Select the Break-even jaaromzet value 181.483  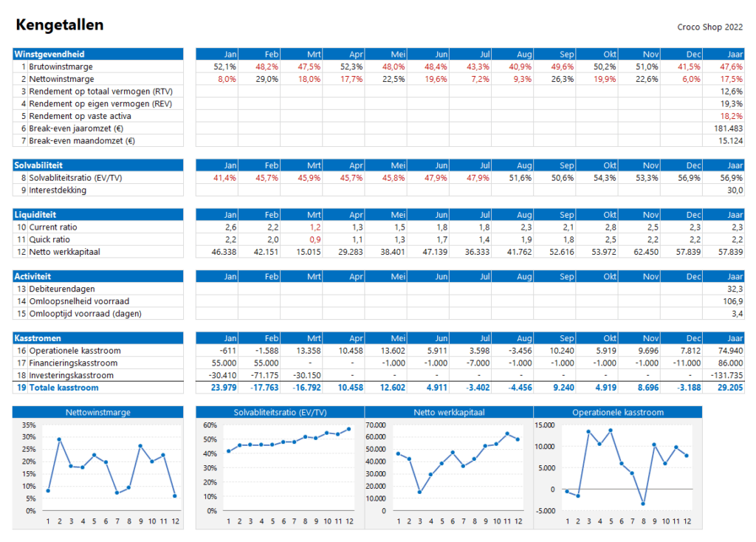[728, 128]
